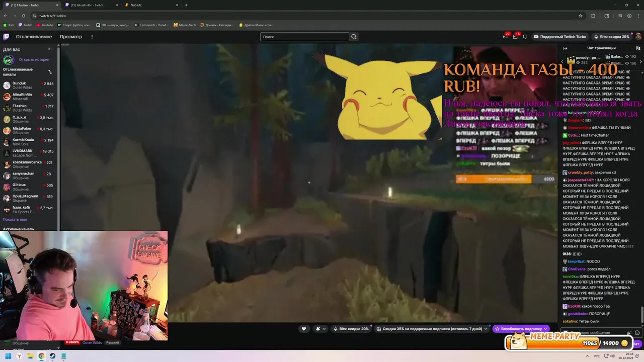Click Show more (Показать еще) link

coord(15,220)
